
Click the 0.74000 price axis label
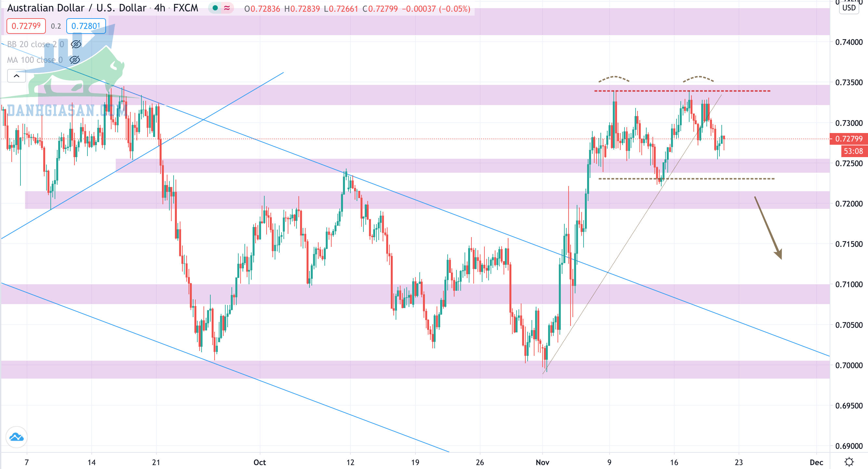(x=849, y=42)
